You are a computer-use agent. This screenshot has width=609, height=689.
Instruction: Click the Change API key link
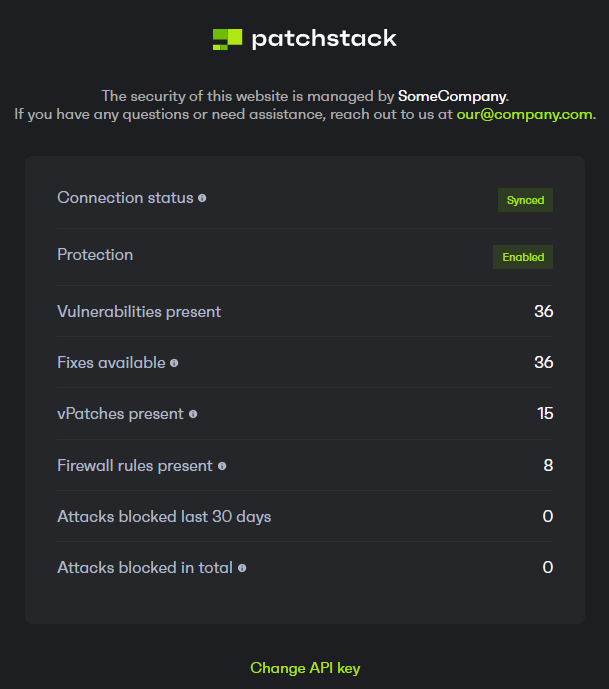(x=305, y=668)
